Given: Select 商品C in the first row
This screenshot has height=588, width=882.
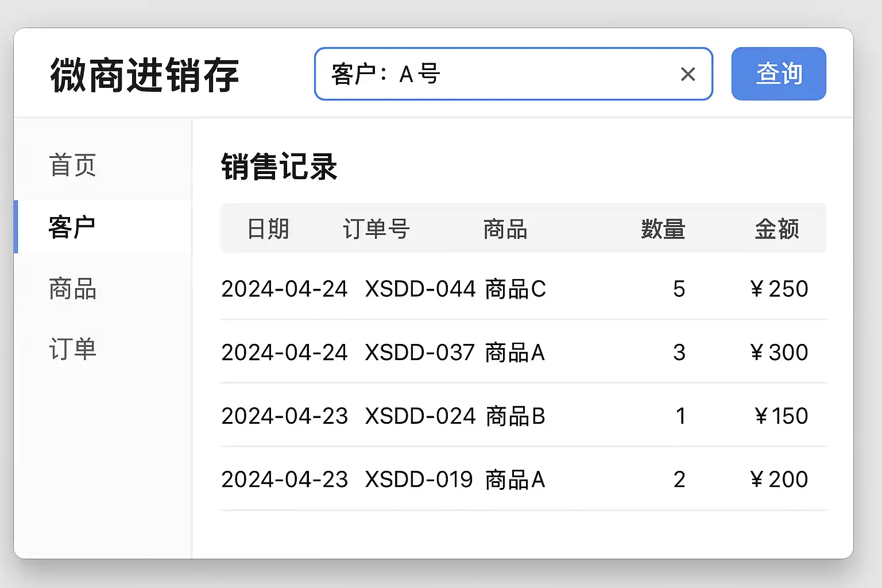Looking at the screenshot, I should [515, 289].
